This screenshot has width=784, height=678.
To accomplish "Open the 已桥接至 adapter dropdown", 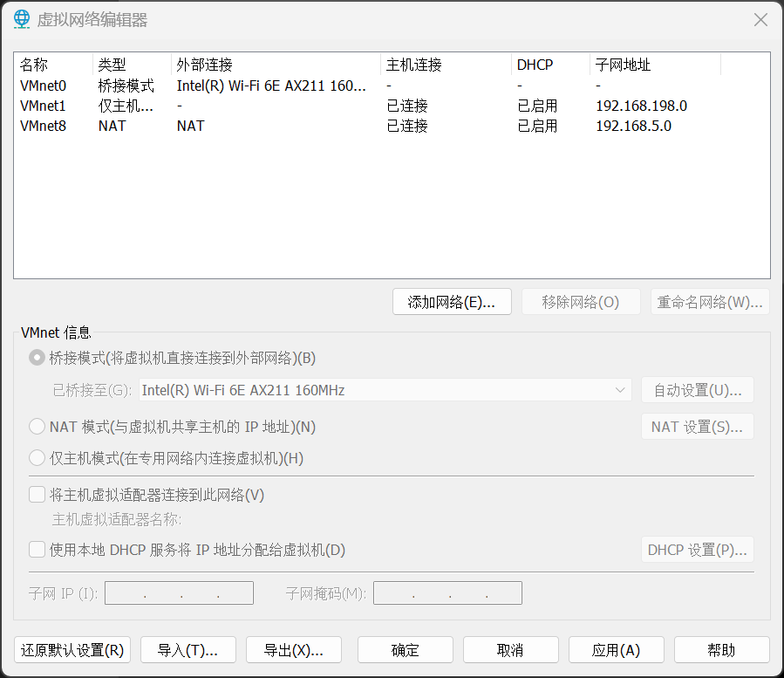I will (x=384, y=390).
